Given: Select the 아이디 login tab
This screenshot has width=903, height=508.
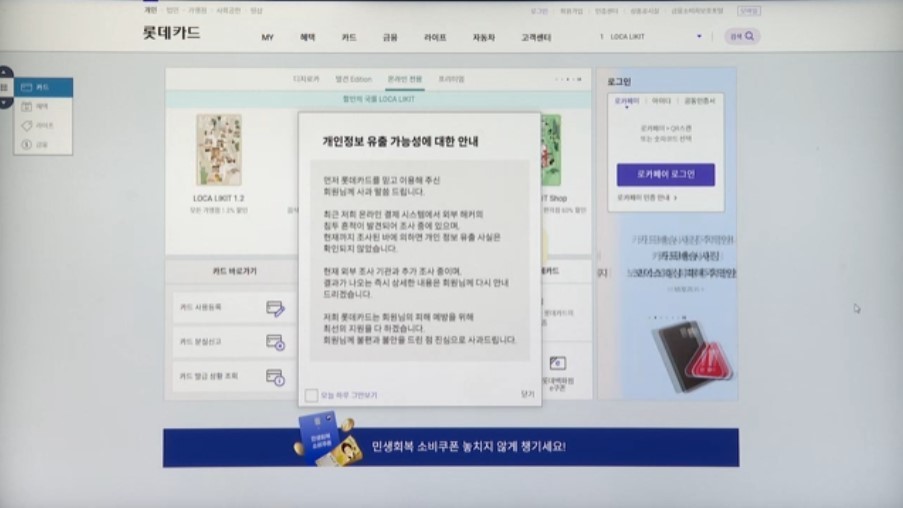Looking at the screenshot, I should coord(661,101).
